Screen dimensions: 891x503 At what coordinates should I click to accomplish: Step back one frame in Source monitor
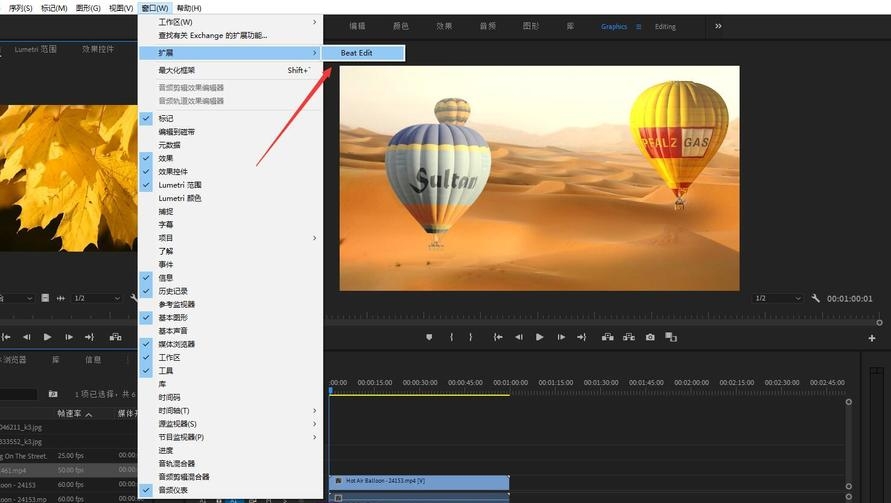point(26,337)
